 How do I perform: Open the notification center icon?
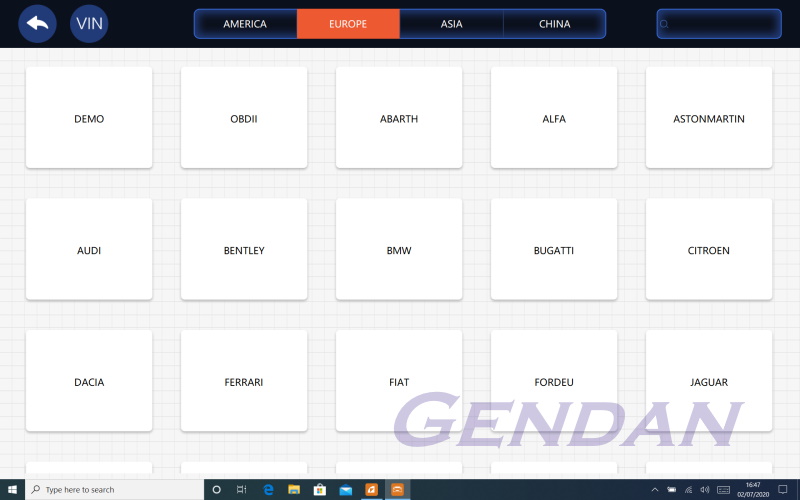click(x=783, y=490)
